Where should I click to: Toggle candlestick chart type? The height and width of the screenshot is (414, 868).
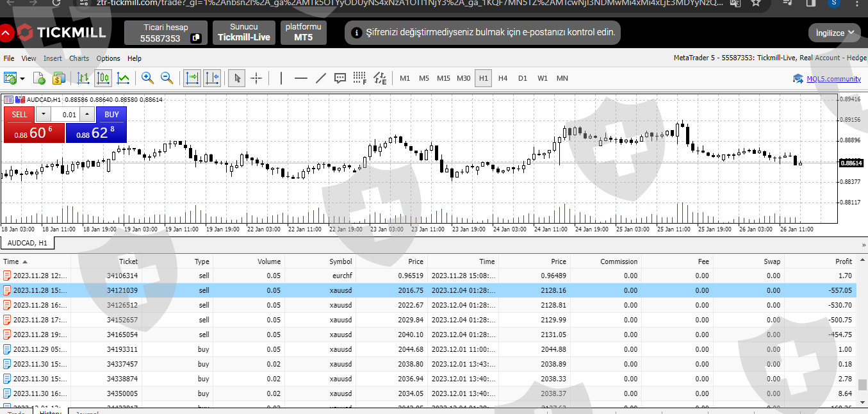tap(103, 78)
